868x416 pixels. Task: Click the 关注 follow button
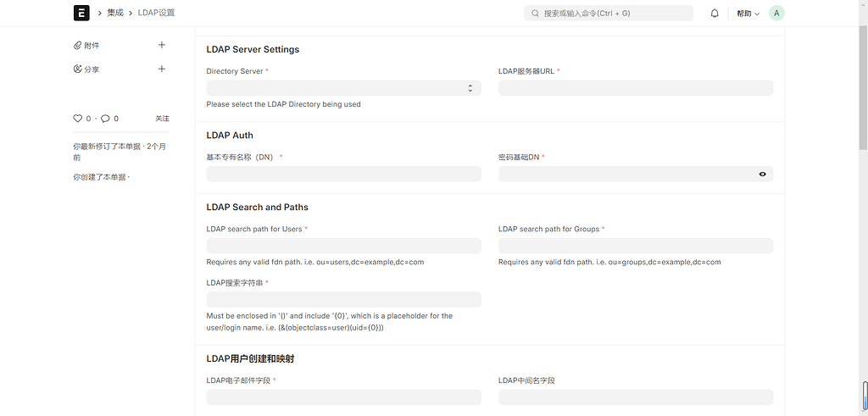coord(162,119)
